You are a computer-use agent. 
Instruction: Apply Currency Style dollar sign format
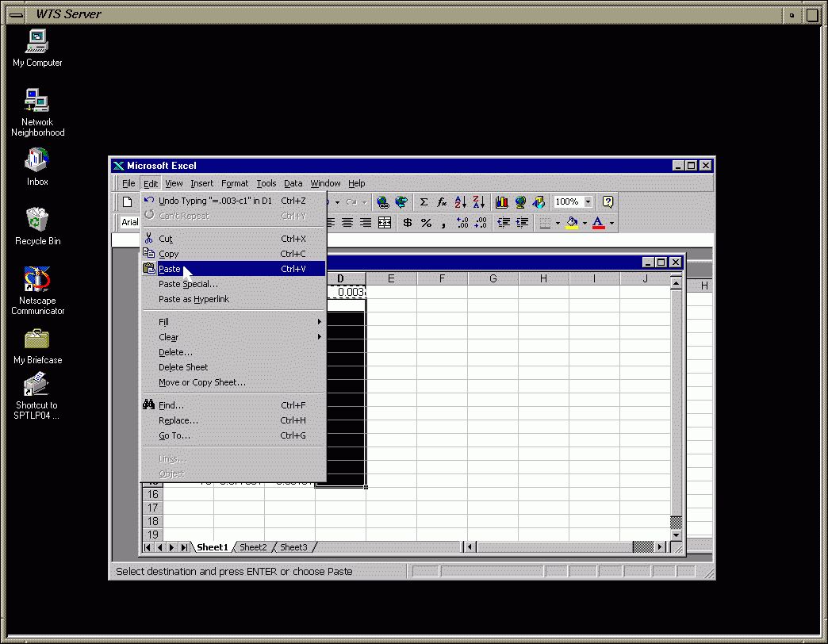408,223
